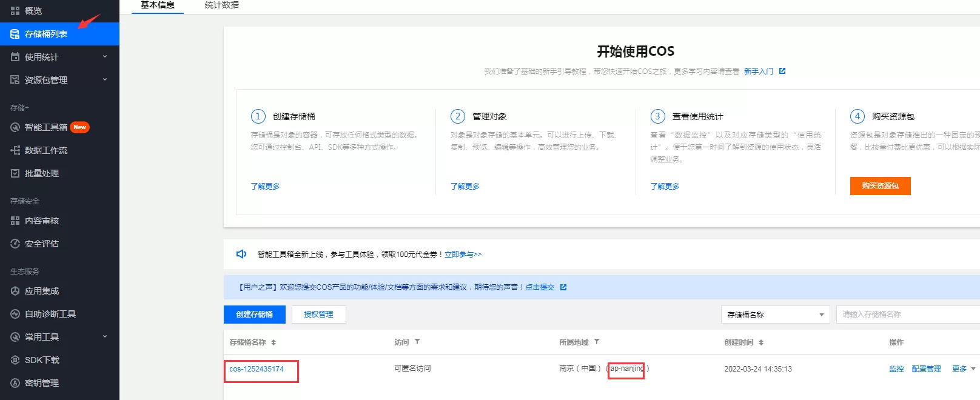Sort by 存储桶名称 column arrows
Viewport: 980px width, 400px height.
click(274, 342)
